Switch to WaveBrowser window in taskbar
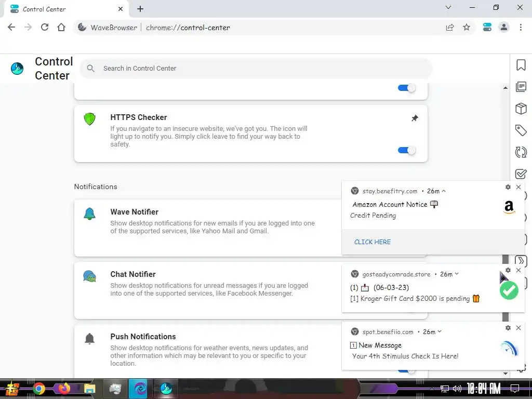This screenshot has height=399, width=532. coord(166,389)
